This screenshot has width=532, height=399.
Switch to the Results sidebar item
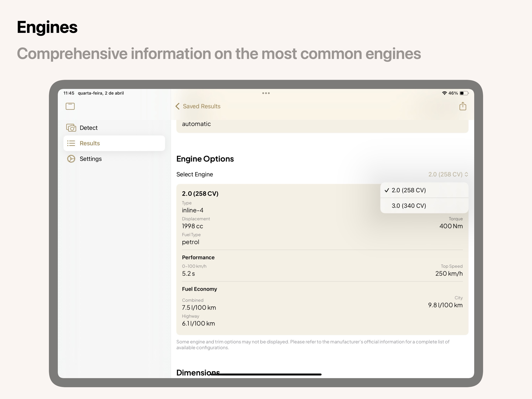90,143
